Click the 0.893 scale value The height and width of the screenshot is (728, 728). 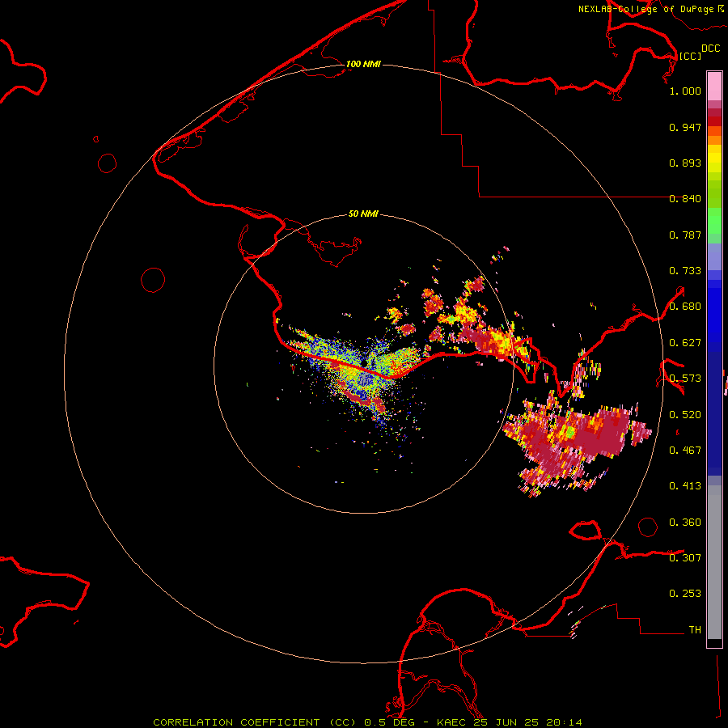[x=685, y=163]
